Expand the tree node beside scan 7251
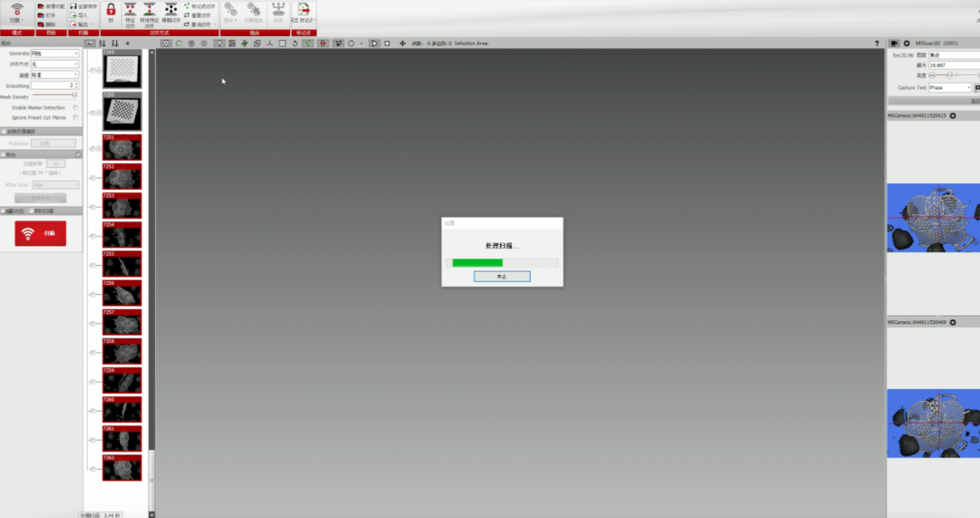Viewport: 980px width, 518px height. 93,149
